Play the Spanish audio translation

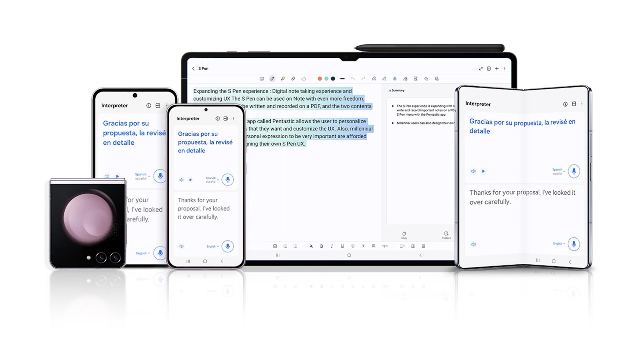click(x=190, y=179)
